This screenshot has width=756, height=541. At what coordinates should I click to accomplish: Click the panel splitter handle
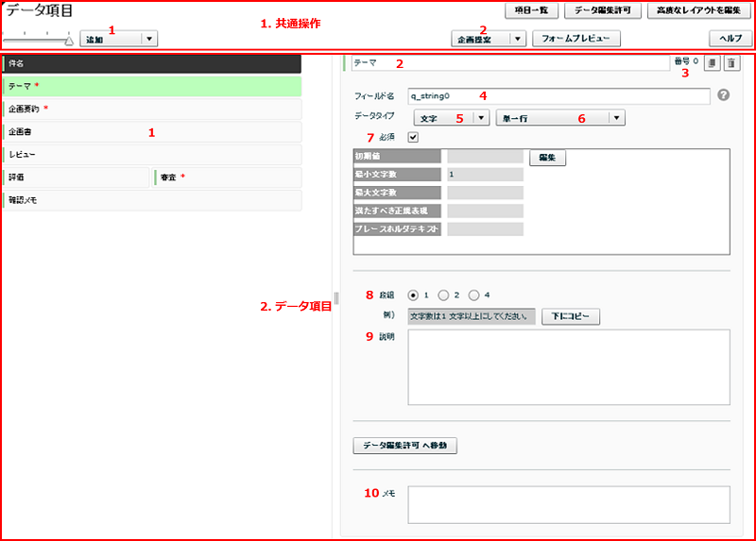pyautogui.click(x=336, y=298)
